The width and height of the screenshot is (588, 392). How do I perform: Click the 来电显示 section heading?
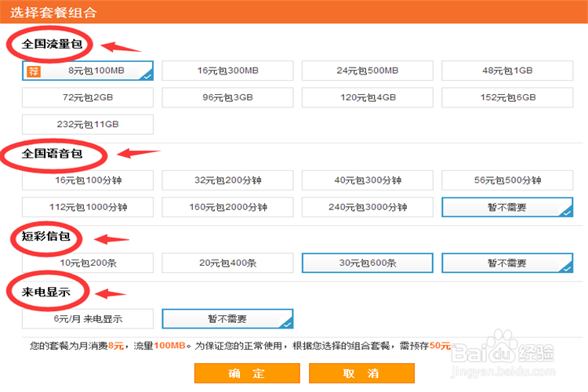(45, 292)
